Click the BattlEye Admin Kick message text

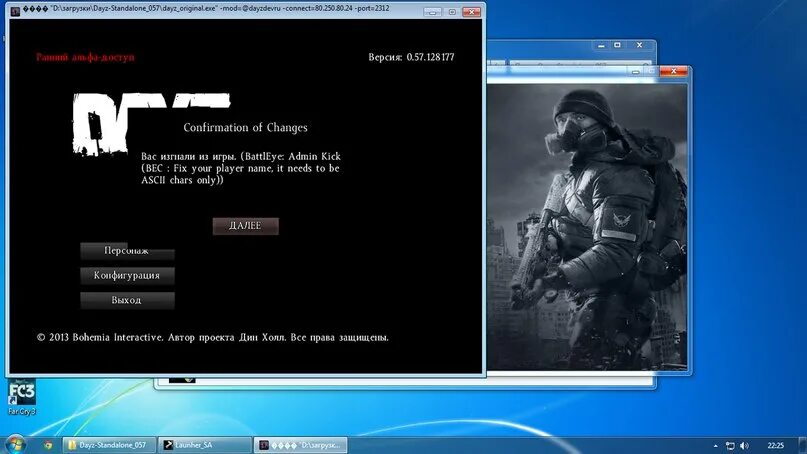241,168
